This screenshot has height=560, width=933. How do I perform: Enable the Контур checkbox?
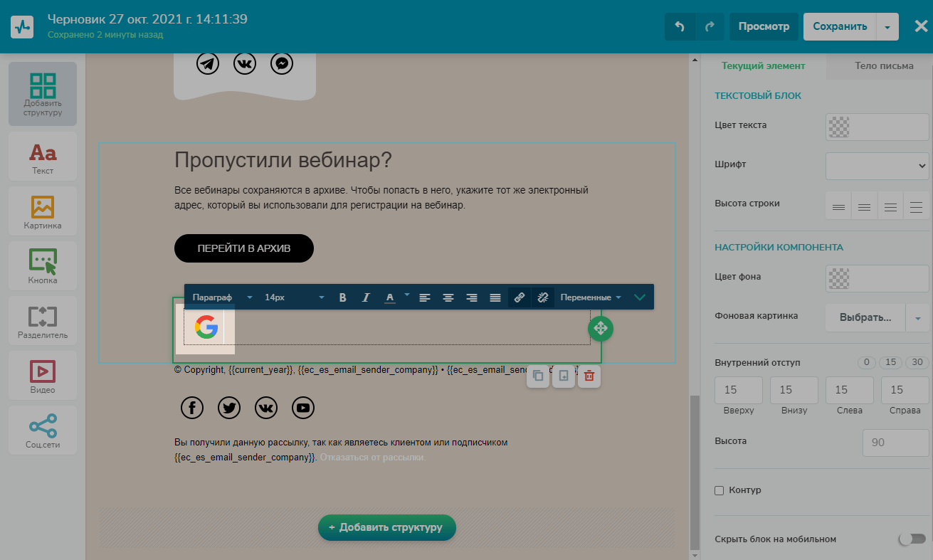tap(719, 490)
